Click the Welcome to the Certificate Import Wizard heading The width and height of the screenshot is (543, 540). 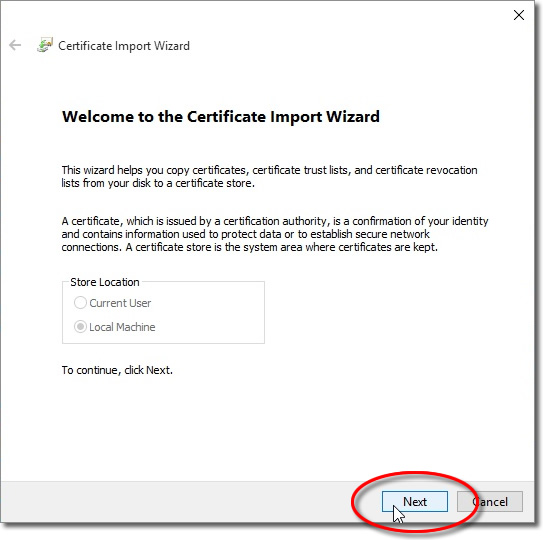click(x=221, y=116)
